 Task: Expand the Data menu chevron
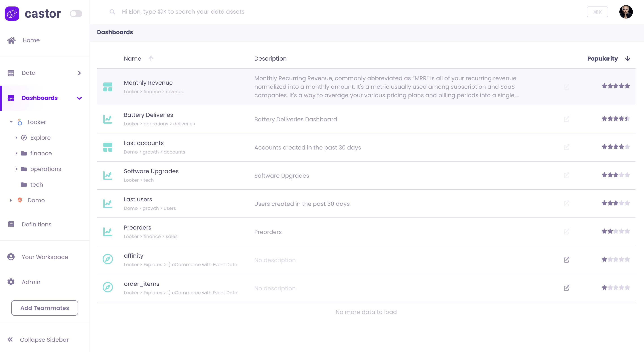point(79,73)
